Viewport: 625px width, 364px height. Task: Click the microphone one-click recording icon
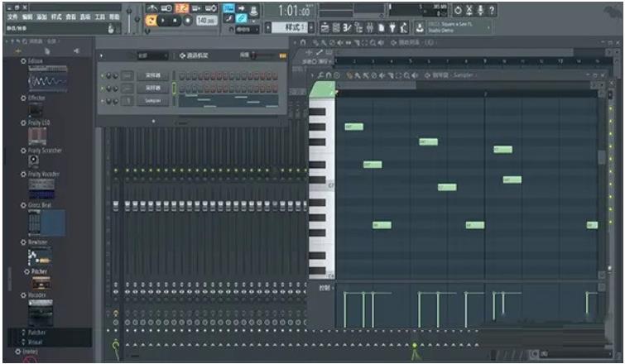coord(480,10)
